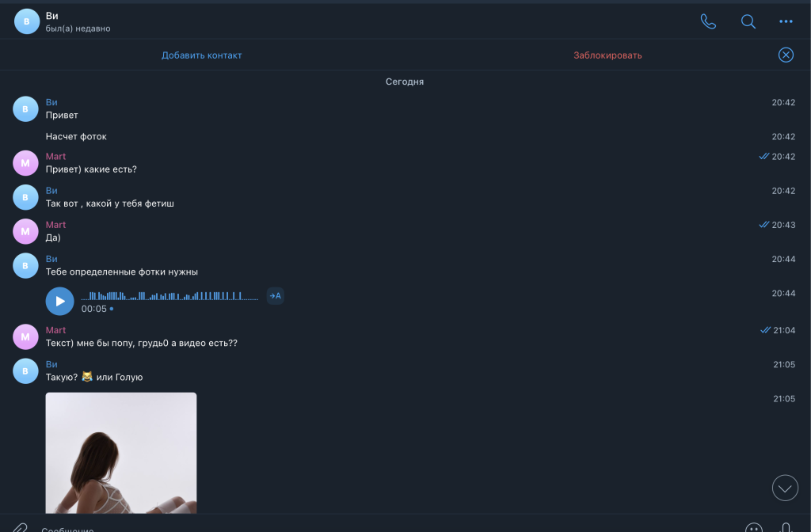Click the Ви header title with был(а) недавно status
This screenshot has width=811, height=532.
point(78,21)
